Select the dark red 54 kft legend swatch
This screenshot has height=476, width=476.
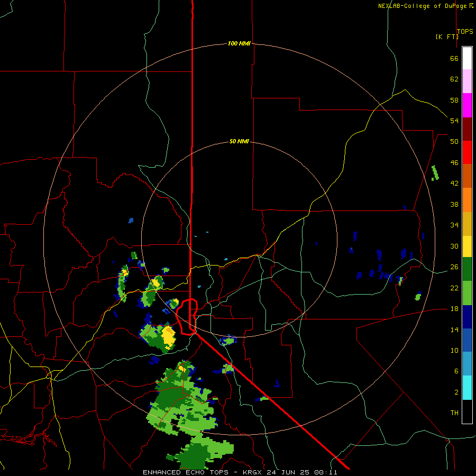(x=467, y=129)
